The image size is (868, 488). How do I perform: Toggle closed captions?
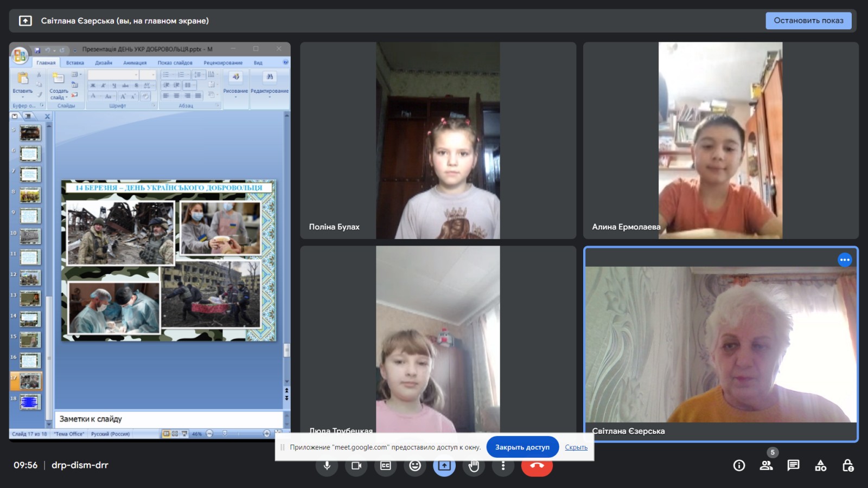386,466
